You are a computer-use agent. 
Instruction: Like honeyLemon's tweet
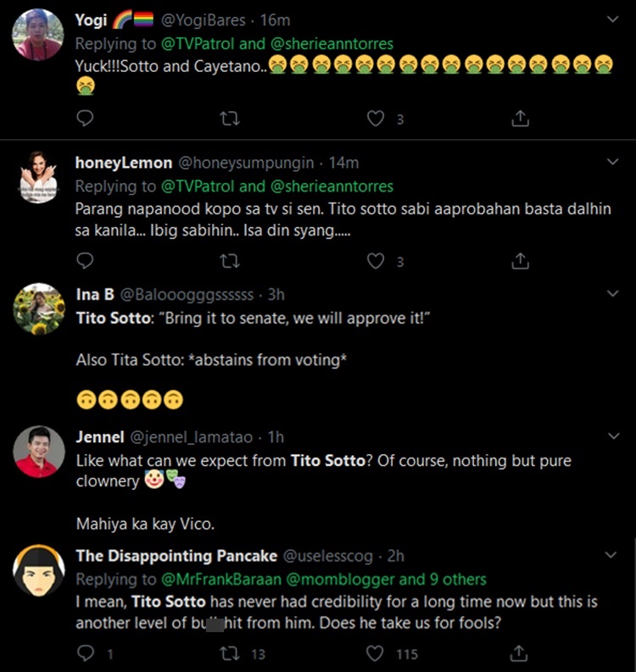[x=376, y=260]
